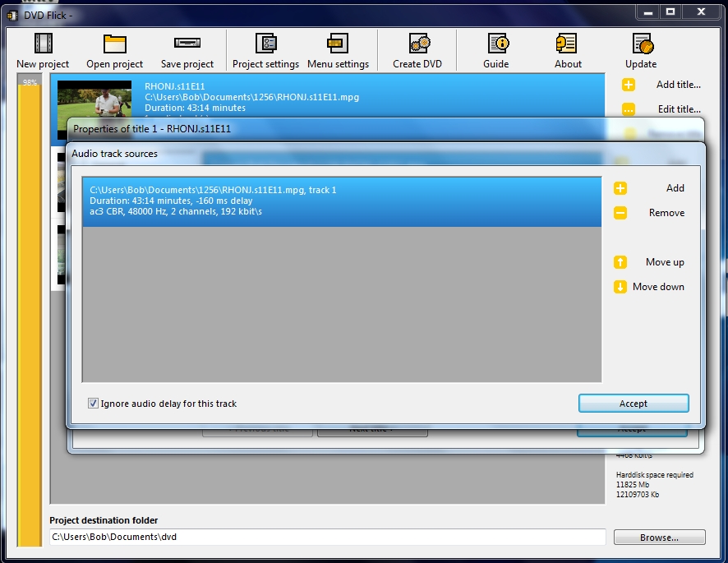728x563 pixels.
Task: Open the Guide icon
Action: click(x=499, y=44)
